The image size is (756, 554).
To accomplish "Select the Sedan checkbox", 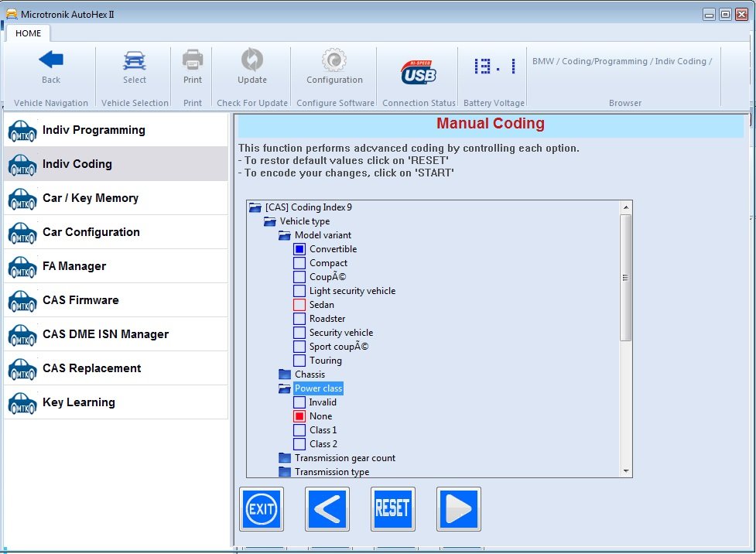I will pyautogui.click(x=299, y=305).
